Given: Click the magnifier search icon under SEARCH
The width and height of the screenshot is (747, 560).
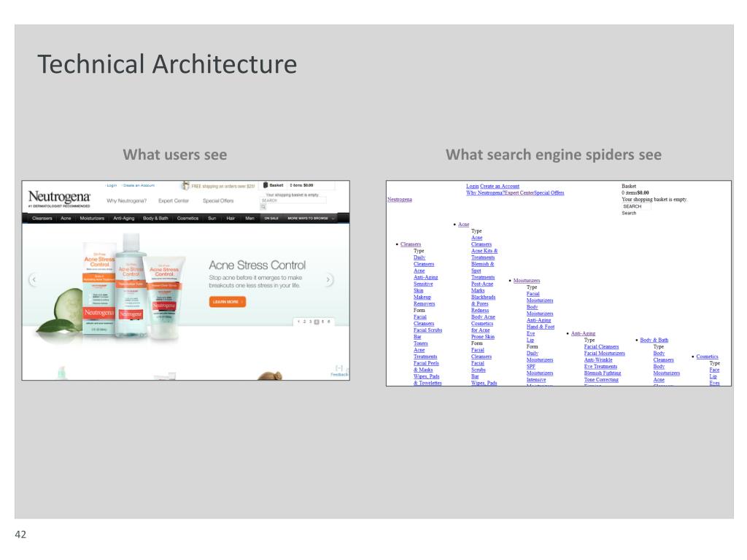Looking at the screenshot, I should 263,207.
